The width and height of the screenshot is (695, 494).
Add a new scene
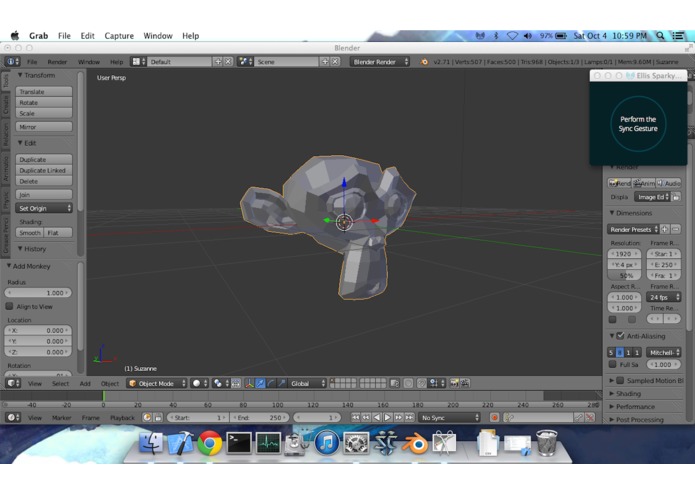[325, 62]
